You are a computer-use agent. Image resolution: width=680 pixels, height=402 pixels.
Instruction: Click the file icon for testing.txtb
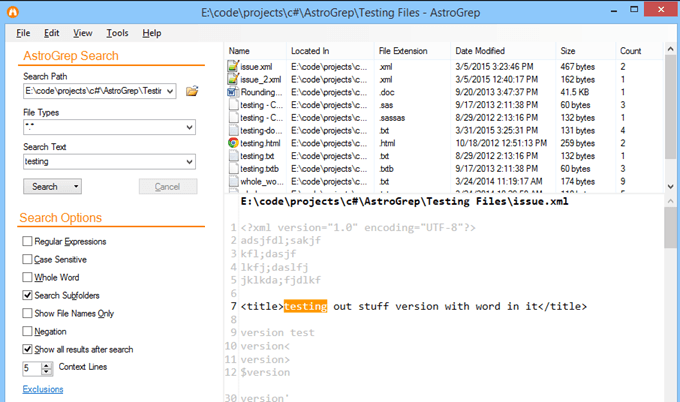234,168
